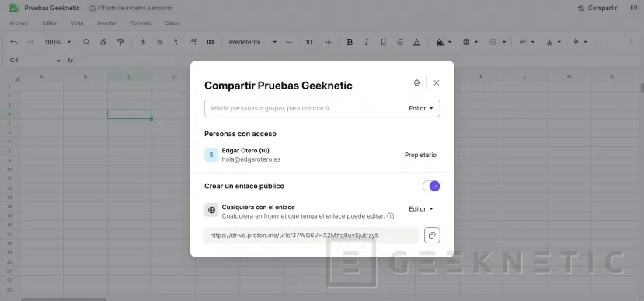Viewport: 644px width, 301px height.
Task: Open the Formato menu
Action: coord(141,23)
